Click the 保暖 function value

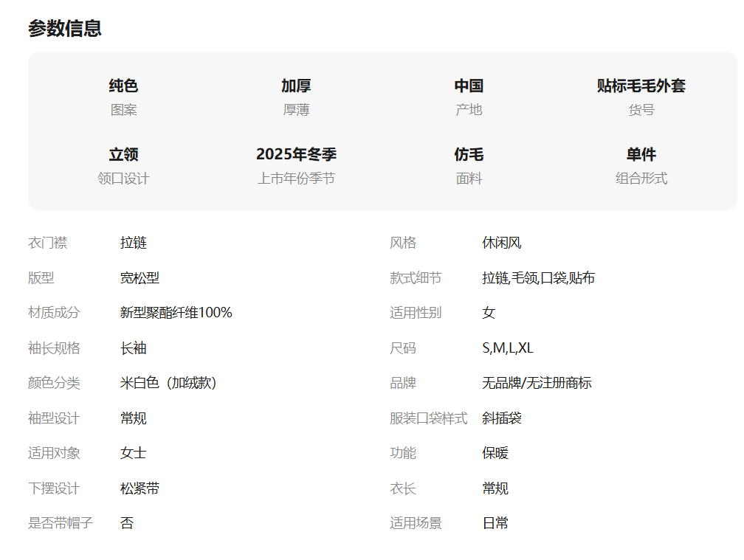click(495, 453)
